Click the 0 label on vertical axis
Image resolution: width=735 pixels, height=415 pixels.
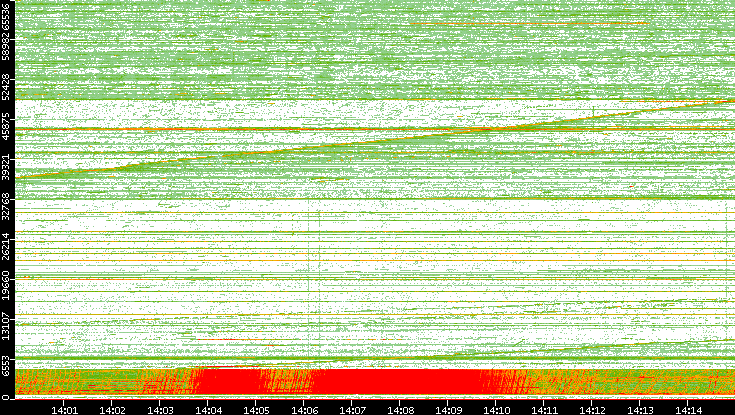pyautogui.click(x=6, y=398)
